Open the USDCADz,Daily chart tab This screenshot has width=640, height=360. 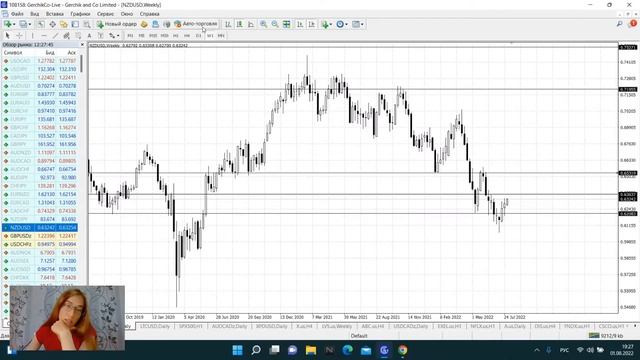(x=411, y=326)
